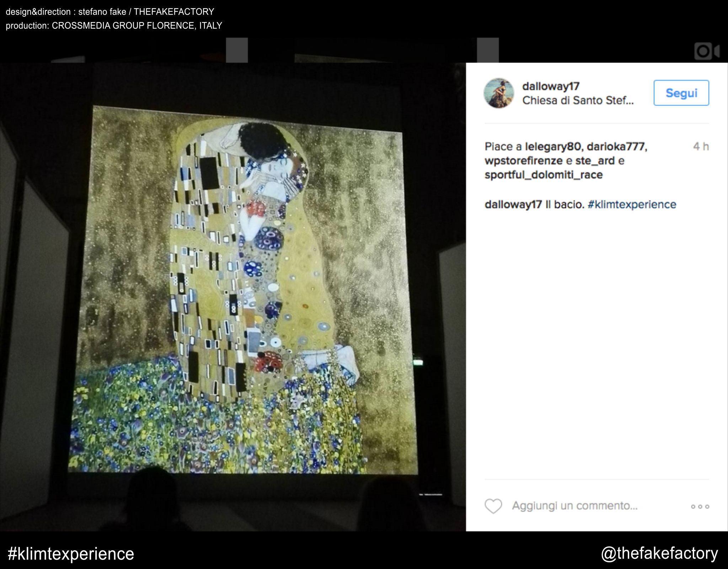
Task: Open dalloway17 username in post header
Action: [x=551, y=86]
